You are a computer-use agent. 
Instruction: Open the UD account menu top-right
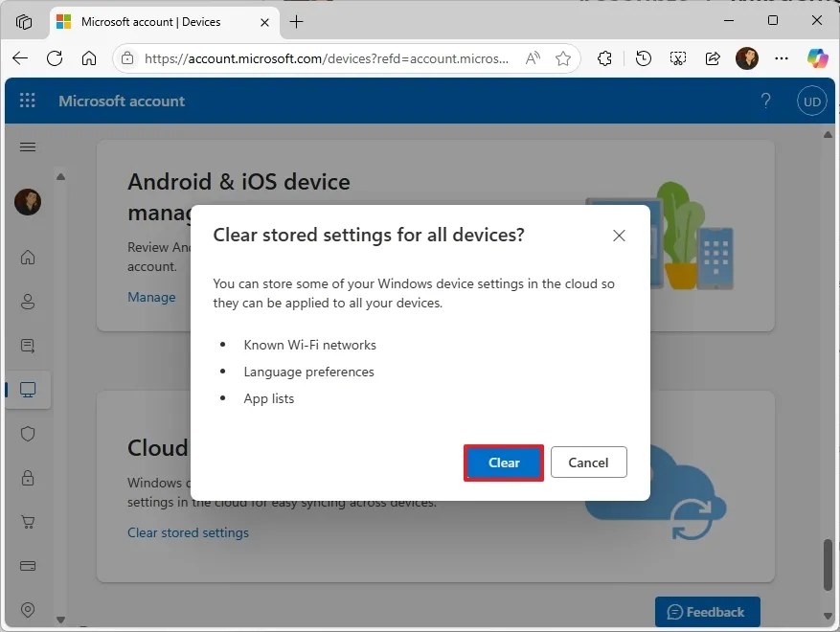[x=811, y=101]
